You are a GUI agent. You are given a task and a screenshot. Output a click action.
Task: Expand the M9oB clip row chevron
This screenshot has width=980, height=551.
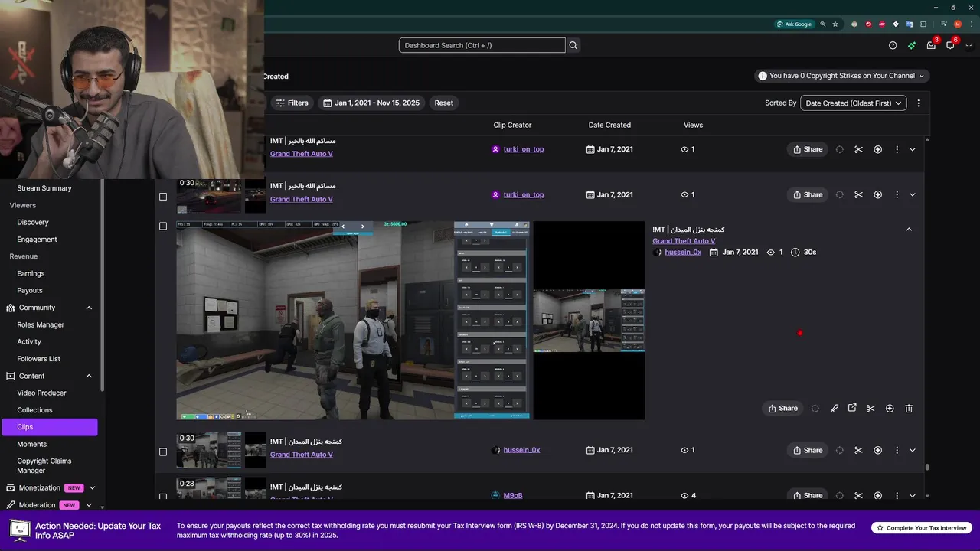point(912,495)
